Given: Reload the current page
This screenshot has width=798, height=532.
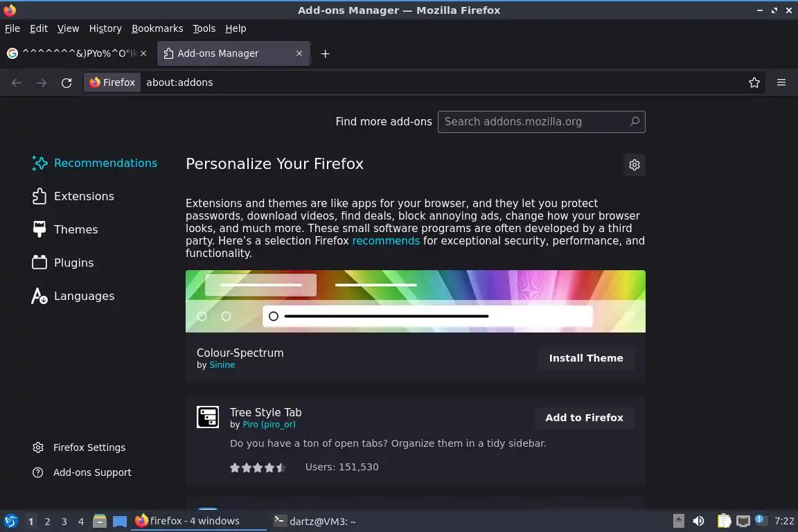Looking at the screenshot, I should tap(66, 82).
